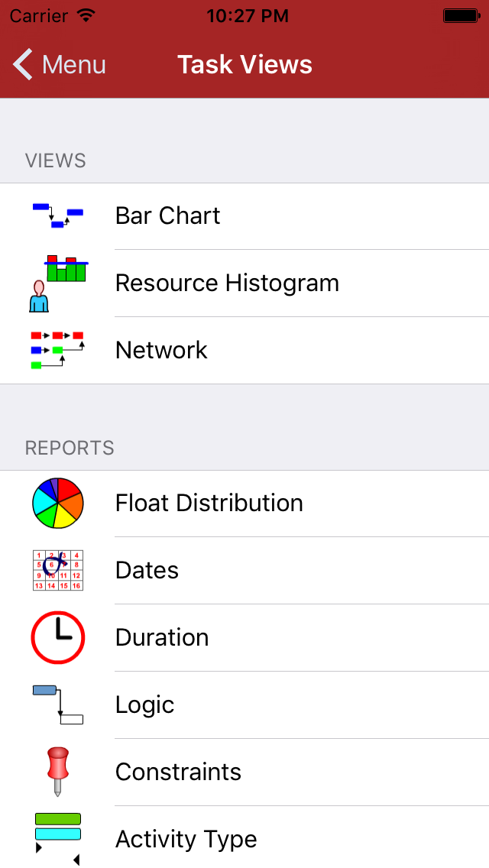Viewport: 489px width, 868px height.
Task: Tap the Dates calendar icon
Action: click(58, 570)
